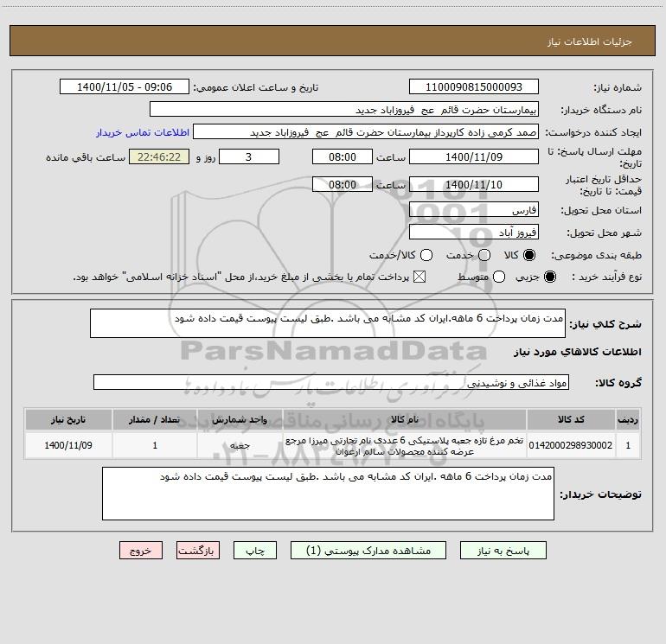Click the تعداد / مقدار column header

click(x=155, y=419)
